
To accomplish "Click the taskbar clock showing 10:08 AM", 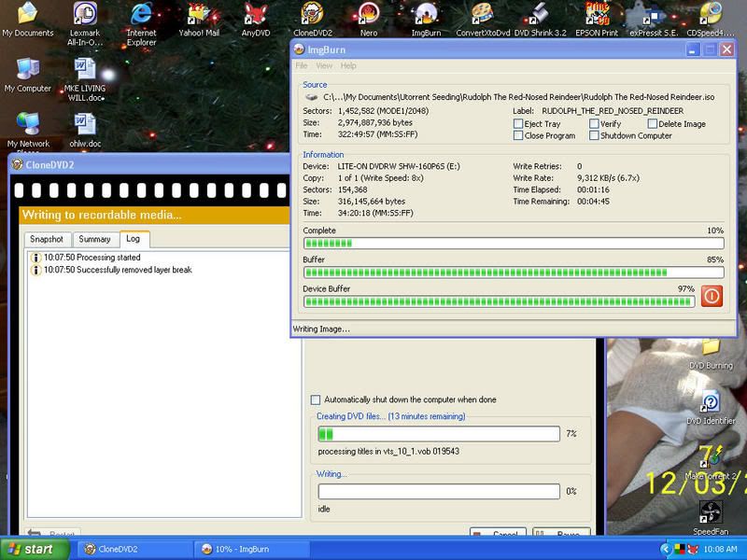I will (x=720, y=549).
